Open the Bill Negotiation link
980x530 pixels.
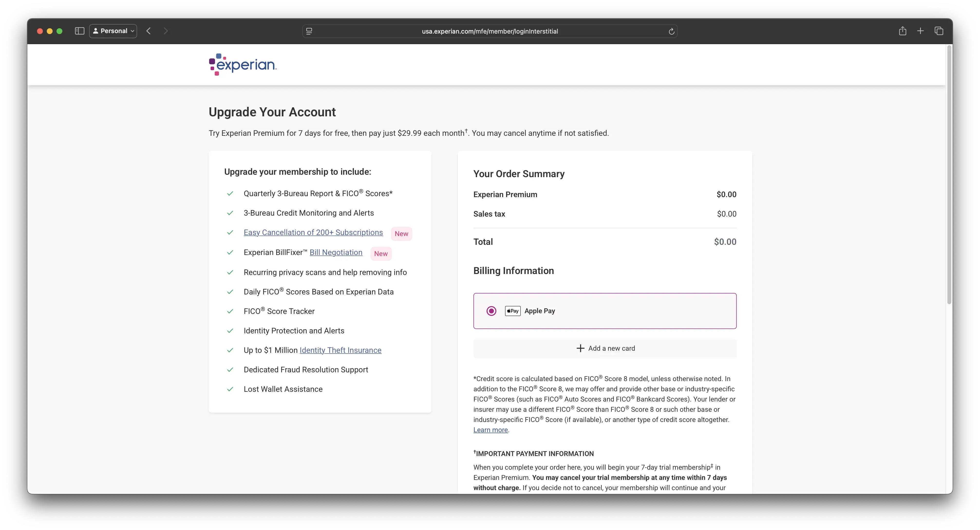336,252
